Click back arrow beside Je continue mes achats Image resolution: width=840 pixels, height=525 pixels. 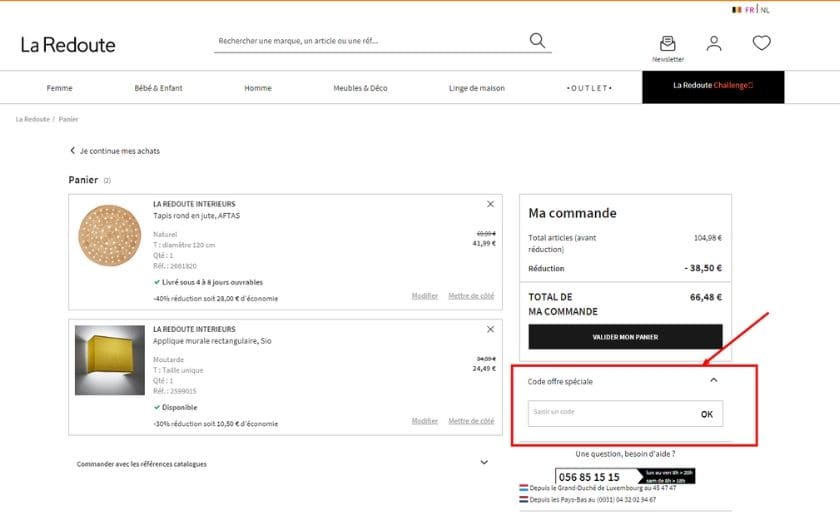point(72,151)
